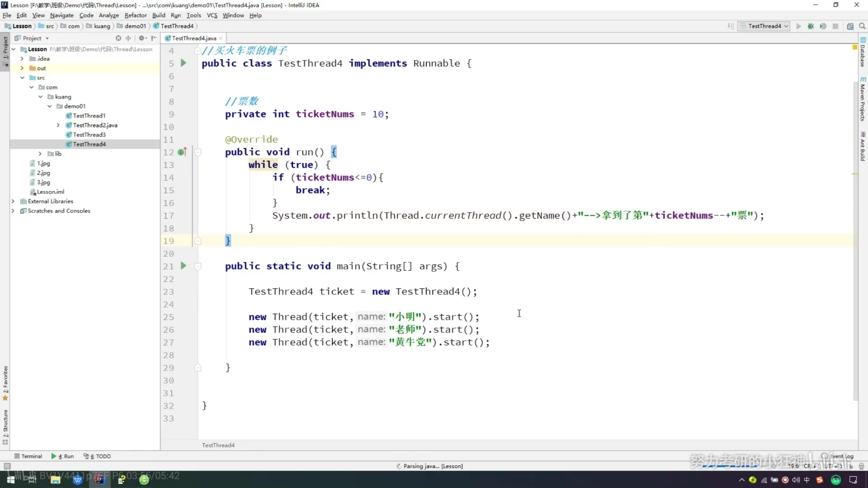Screen dimensions: 868x488
Task: Open the Maven Projects tool window
Action: 863,99
